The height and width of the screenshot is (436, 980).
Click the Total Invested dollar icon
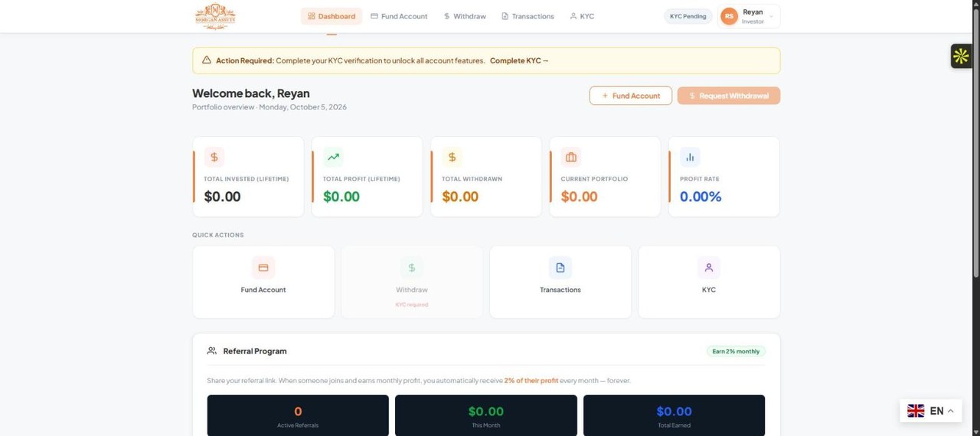coord(214,157)
